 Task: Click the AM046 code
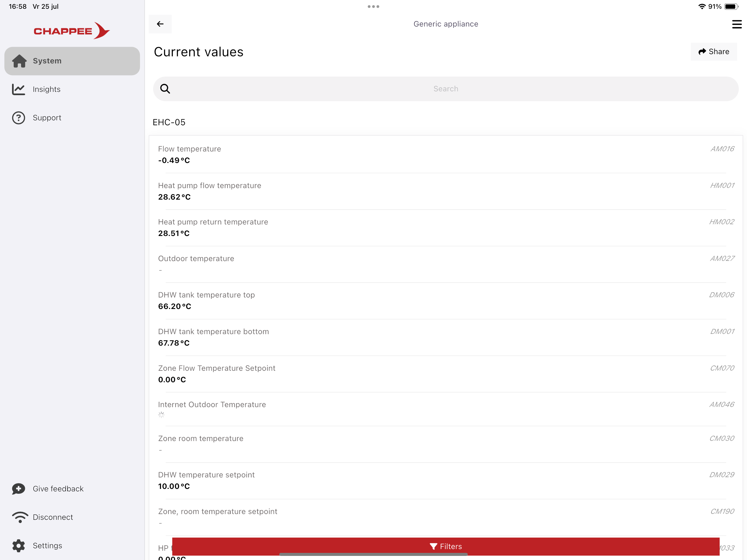click(x=722, y=405)
